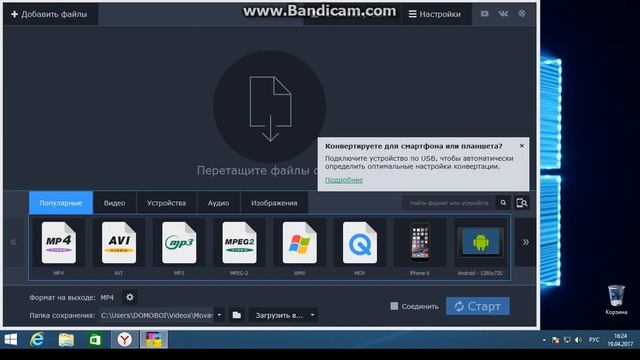
Task: Show previous presets with left arrow
Action: 13,242
